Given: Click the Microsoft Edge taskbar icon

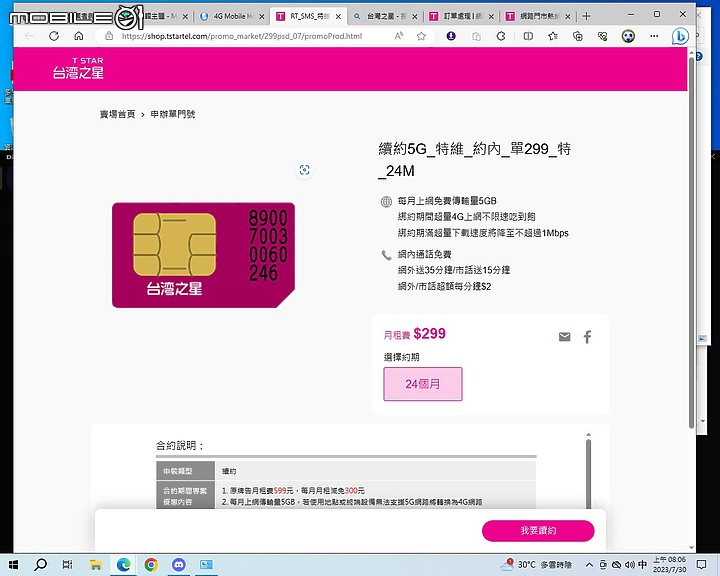Looking at the screenshot, I should (123, 565).
